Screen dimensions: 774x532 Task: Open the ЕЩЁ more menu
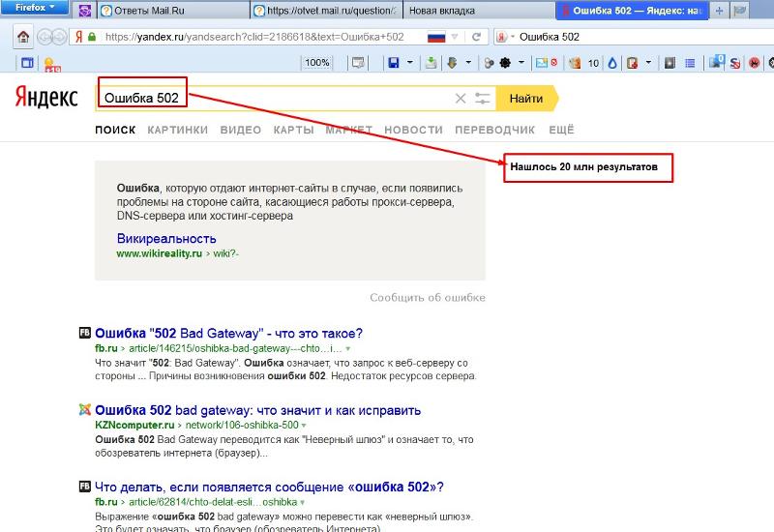coord(561,130)
